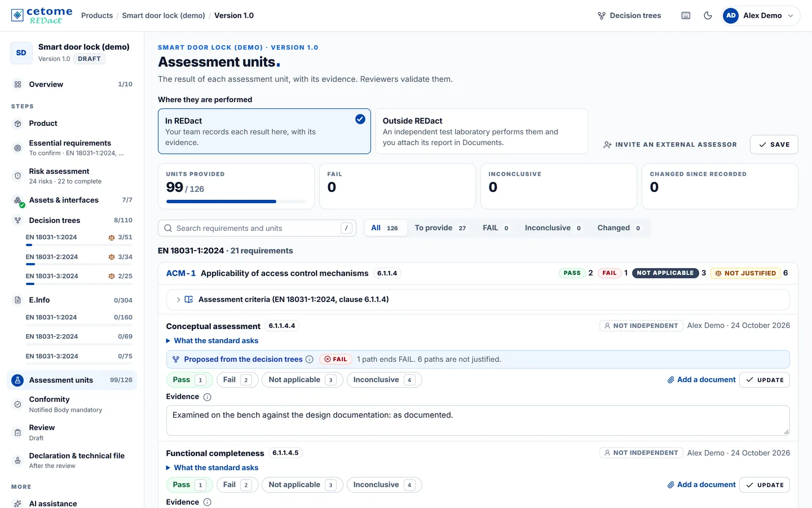The width and height of the screenshot is (812, 508).
Task: Click the SAVE button
Action: [774, 144]
